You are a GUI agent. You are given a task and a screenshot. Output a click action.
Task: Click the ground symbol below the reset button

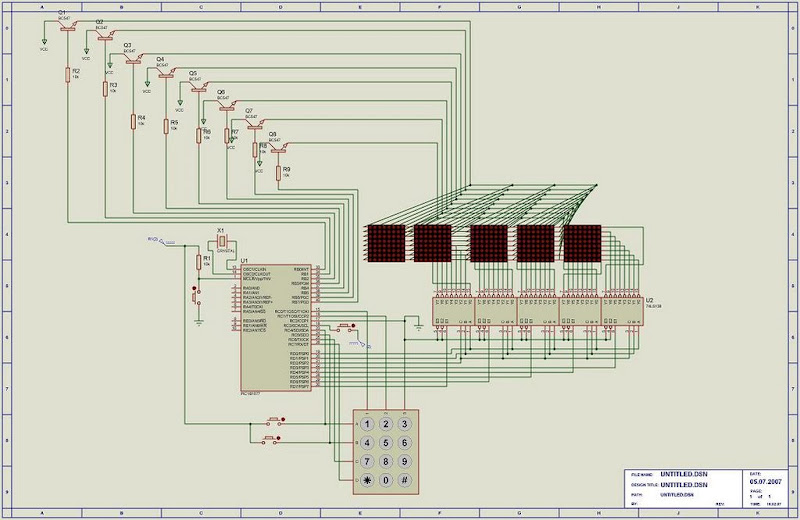coord(199,322)
